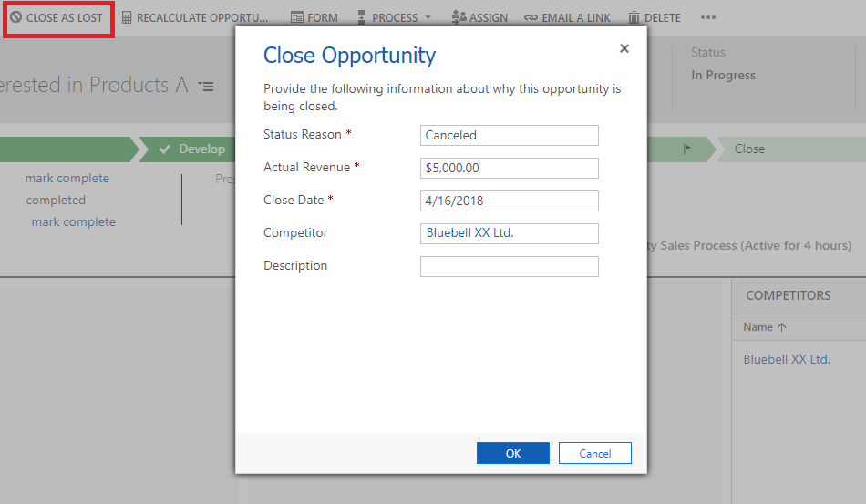Click the Actual Revenue input field

[x=509, y=168]
